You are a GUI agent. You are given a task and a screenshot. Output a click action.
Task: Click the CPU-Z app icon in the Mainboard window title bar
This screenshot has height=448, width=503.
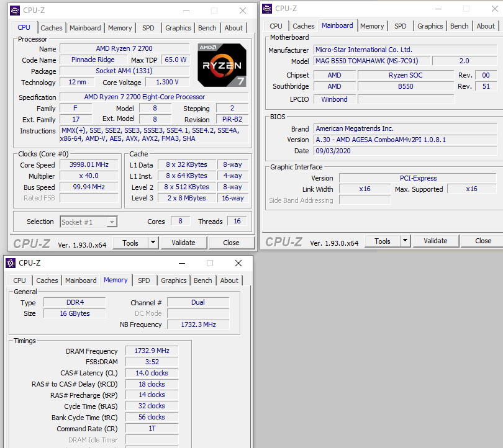(x=267, y=9)
